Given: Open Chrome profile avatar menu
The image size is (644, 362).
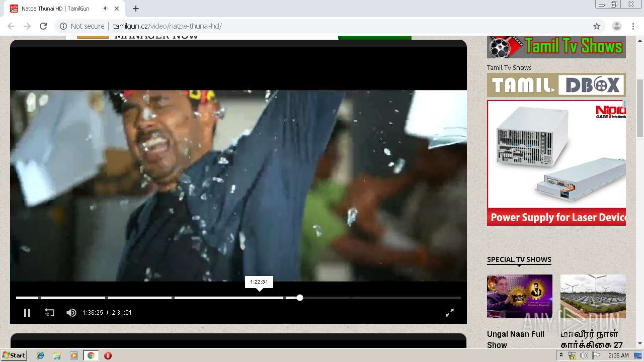Looking at the screenshot, I should click(617, 26).
